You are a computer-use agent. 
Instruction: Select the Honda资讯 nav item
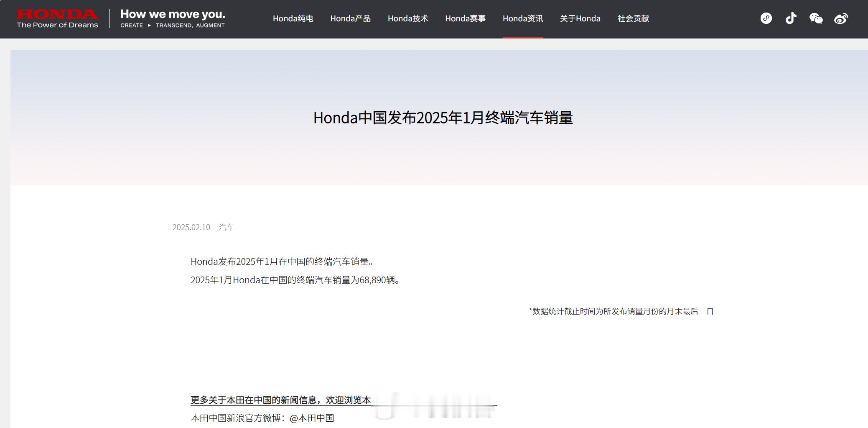(x=523, y=18)
